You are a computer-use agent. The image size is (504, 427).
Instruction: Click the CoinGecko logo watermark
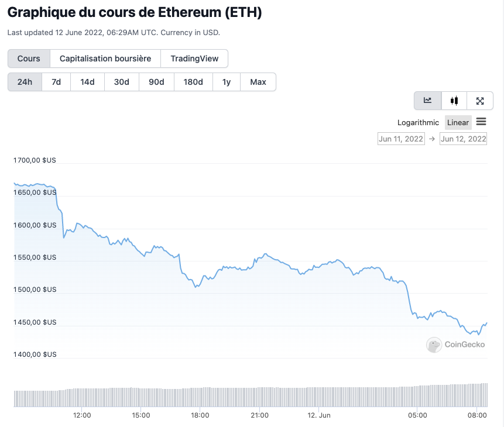click(x=455, y=345)
